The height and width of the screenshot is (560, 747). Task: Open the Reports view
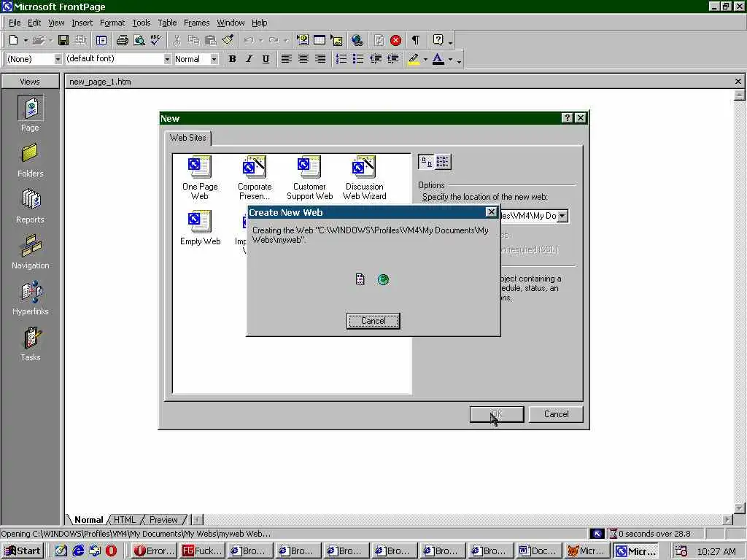(x=31, y=206)
